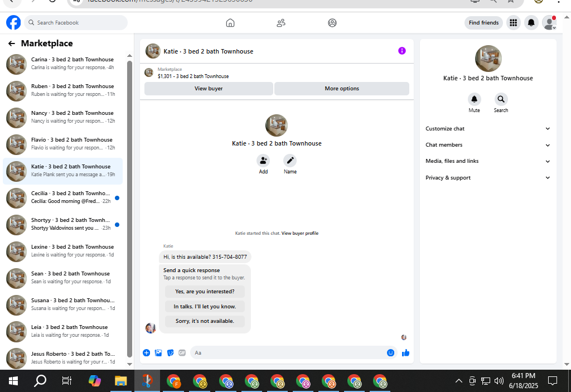Viewport: 571px width, 392px height.
Task: Click the More options button
Action: pyautogui.click(x=342, y=89)
